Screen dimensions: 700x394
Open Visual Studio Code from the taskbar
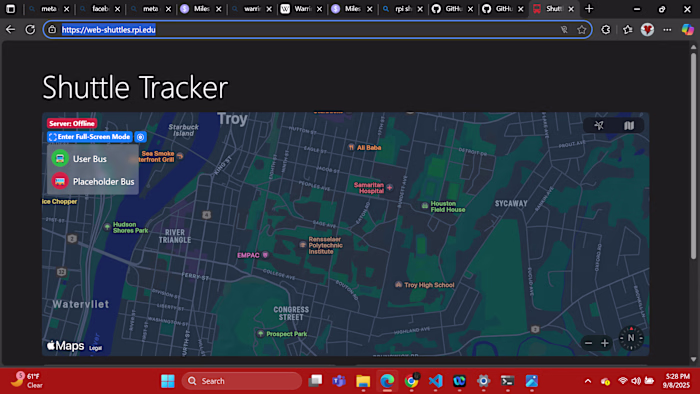click(435, 381)
